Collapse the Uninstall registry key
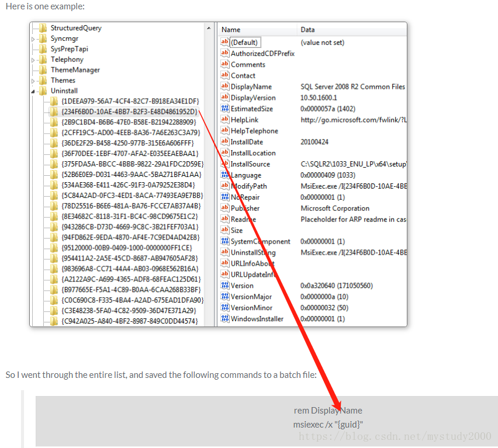Image resolution: width=498 pixels, height=448 pixels. [33, 92]
